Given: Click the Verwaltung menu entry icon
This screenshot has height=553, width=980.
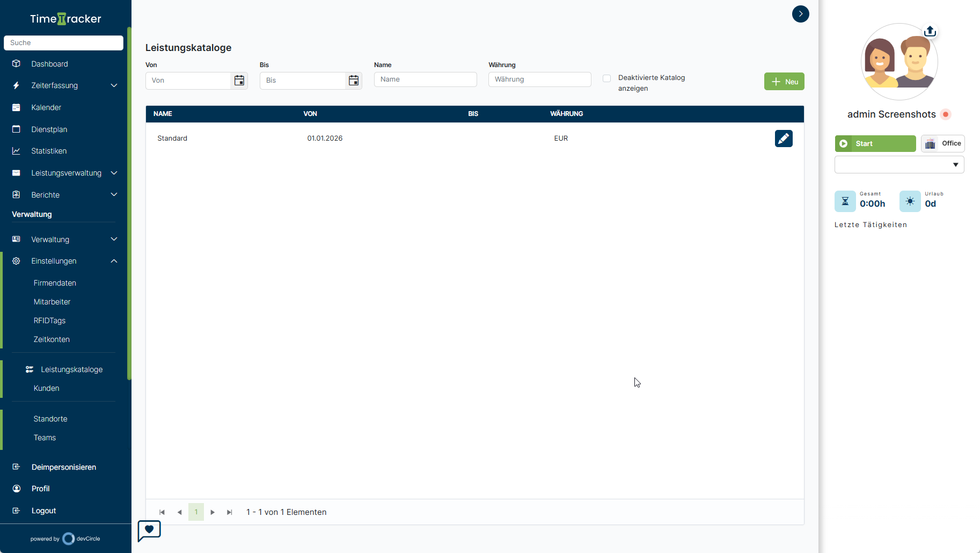Looking at the screenshot, I should tap(16, 239).
